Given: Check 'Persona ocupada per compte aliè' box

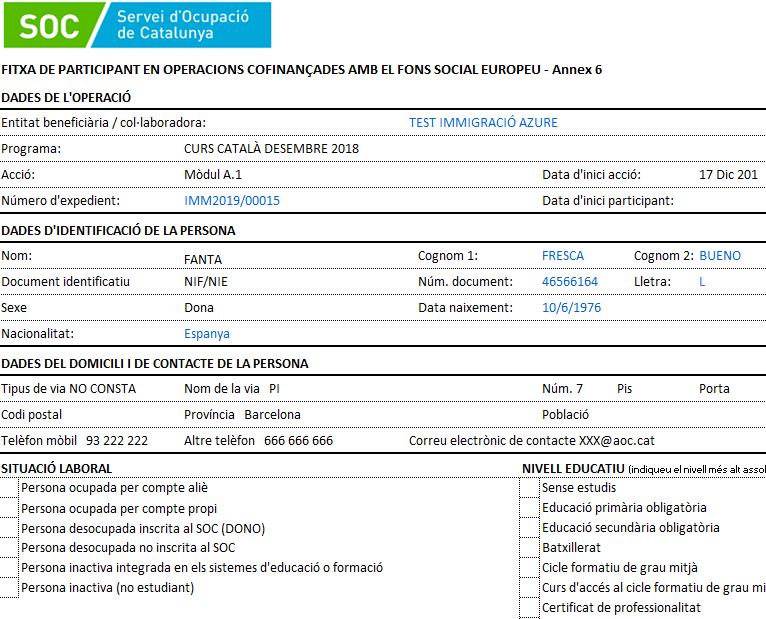Looking at the screenshot, I should [x=10, y=488].
